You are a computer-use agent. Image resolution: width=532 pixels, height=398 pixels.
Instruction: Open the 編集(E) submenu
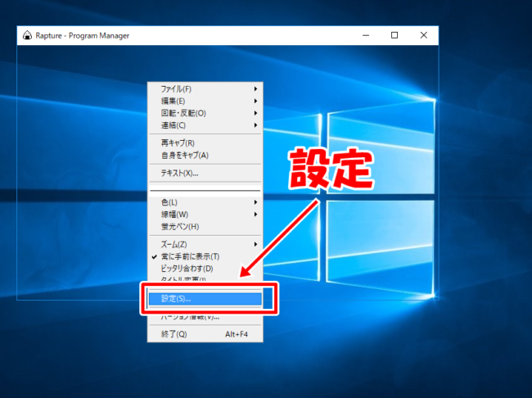(205, 102)
